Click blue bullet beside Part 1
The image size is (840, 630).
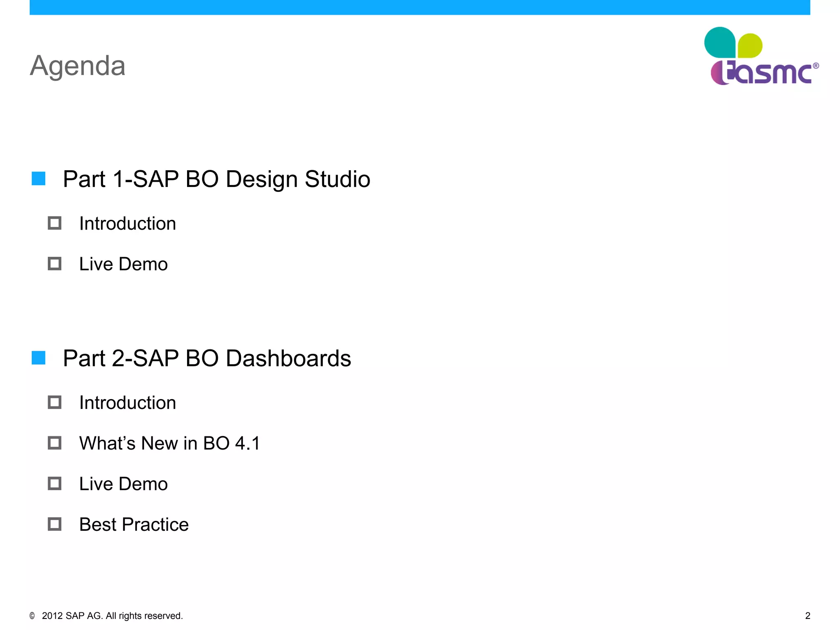39,178
